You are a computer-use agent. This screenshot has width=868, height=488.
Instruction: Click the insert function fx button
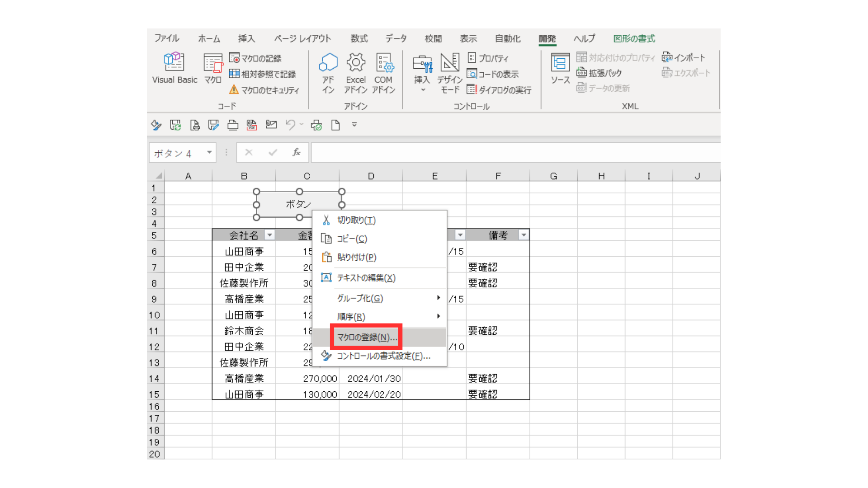[x=297, y=153]
